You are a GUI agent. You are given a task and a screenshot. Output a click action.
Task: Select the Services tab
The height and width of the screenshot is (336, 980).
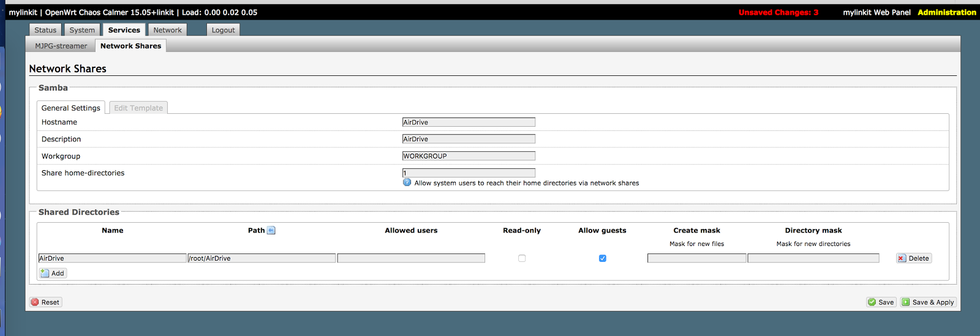coord(124,30)
